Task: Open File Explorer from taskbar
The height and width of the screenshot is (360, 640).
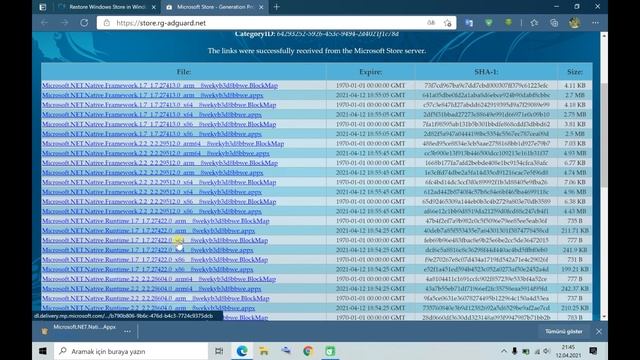Action: (x=264, y=351)
